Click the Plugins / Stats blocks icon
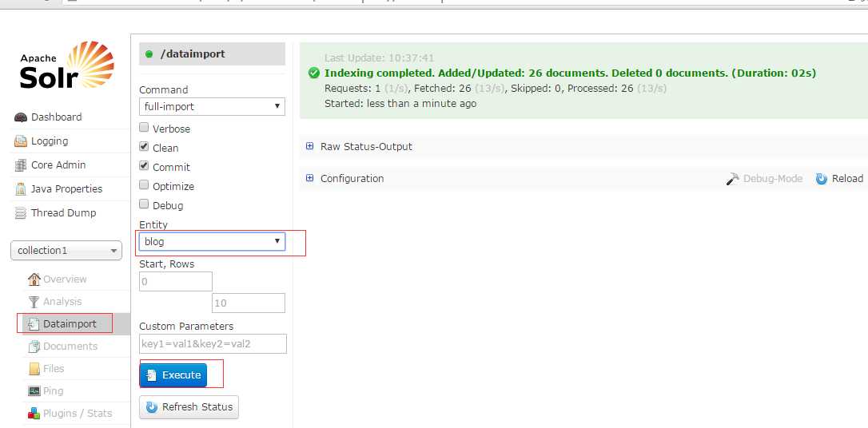Image resolution: width=868 pixels, height=428 pixels. [34, 413]
